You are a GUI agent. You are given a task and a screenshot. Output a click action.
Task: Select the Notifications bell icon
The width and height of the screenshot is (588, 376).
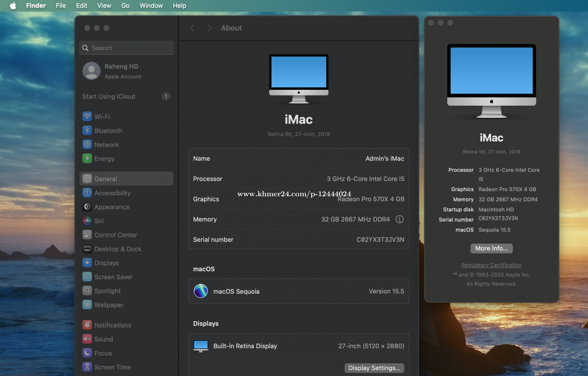(87, 325)
